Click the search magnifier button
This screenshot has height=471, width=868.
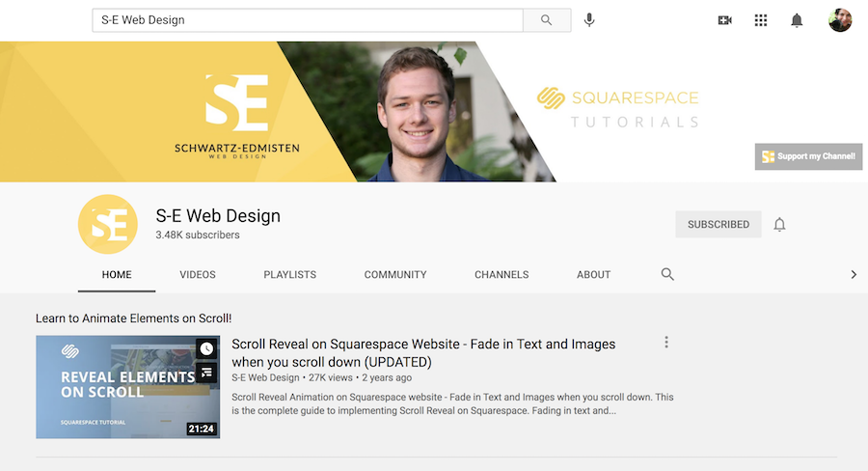pyautogui.click(x=547, y=20)
